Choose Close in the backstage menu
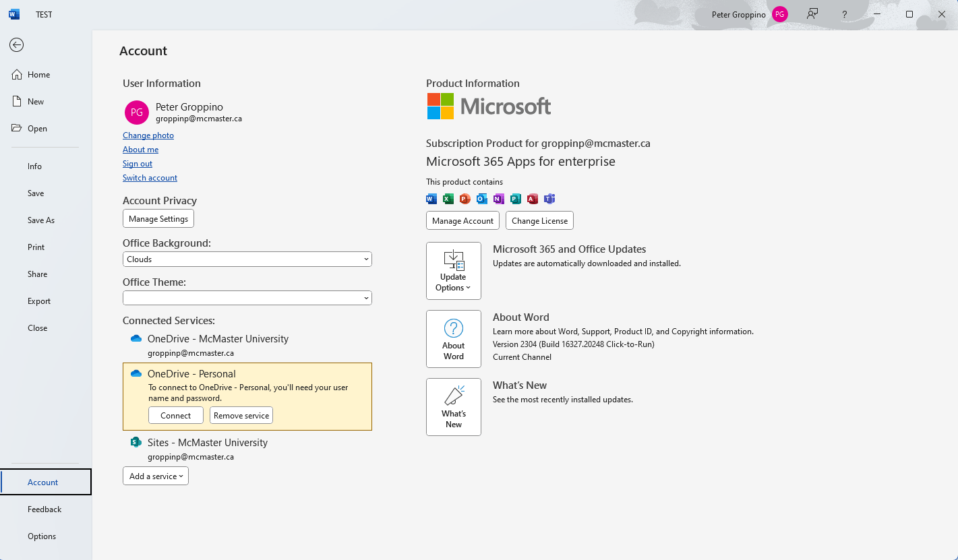The width and height of the screenshot is (958, 560). 46,328
